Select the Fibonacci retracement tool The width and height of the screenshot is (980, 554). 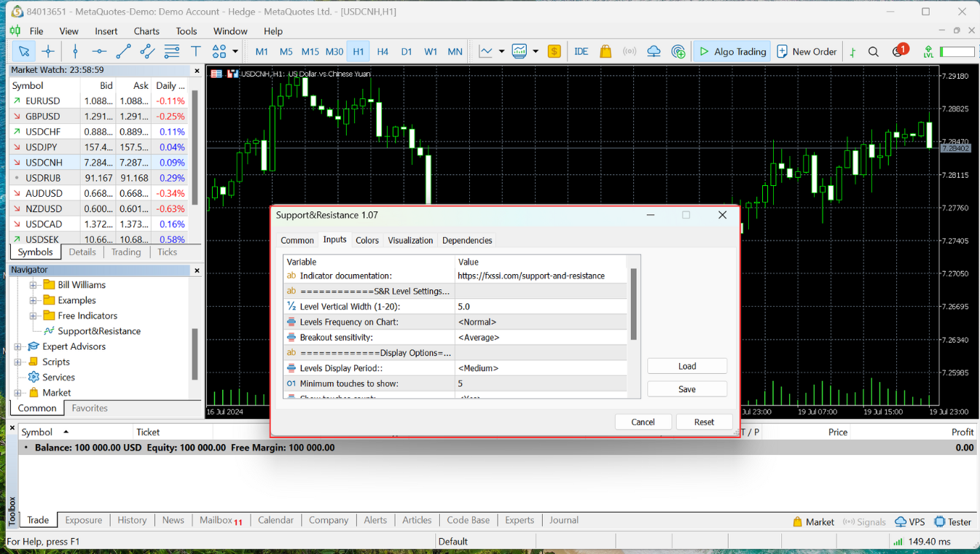(172, 51)
